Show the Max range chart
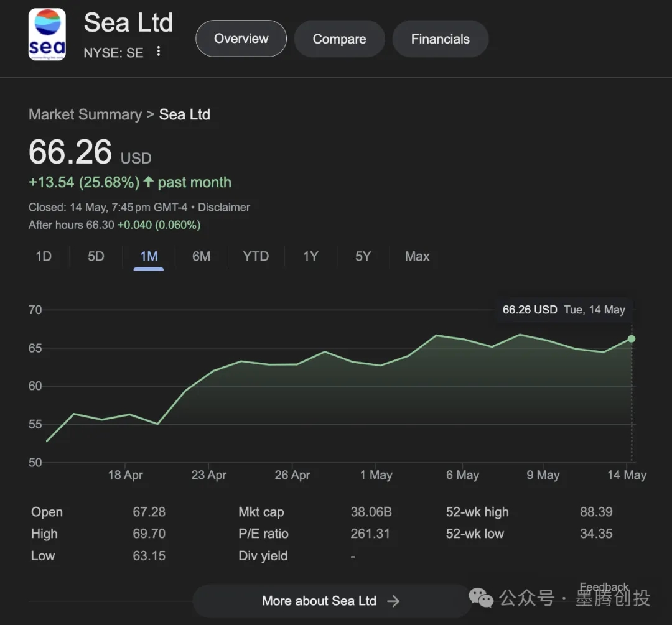The width and height of the screenshot is (672, 625). [417, 256]
